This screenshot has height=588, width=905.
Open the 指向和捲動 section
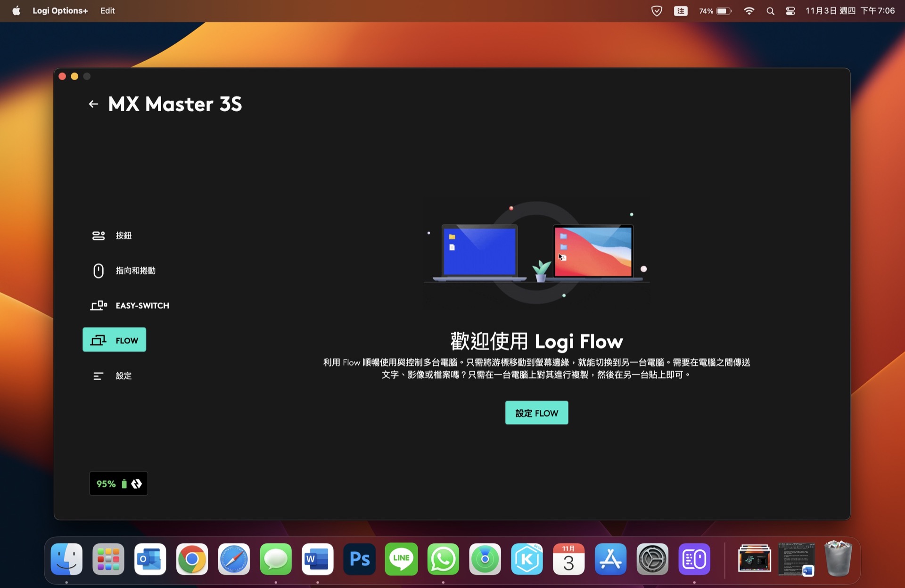[x=123, y=271]
